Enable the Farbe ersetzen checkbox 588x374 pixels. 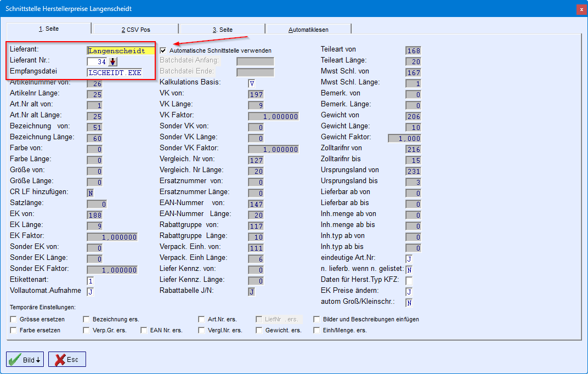[14, 330]
